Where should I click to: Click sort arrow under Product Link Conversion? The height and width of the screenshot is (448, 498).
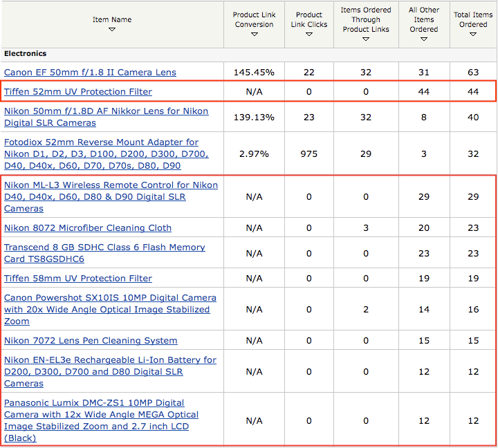tap(254, 34)
